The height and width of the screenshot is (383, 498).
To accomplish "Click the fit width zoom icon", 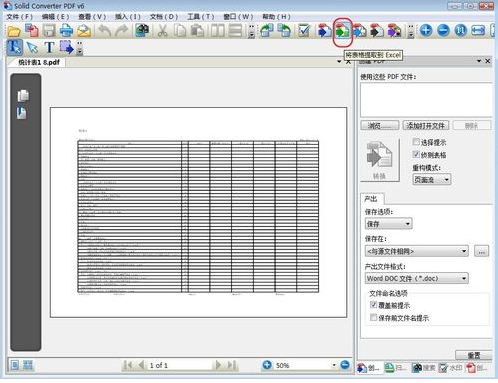I will point(478,31).
